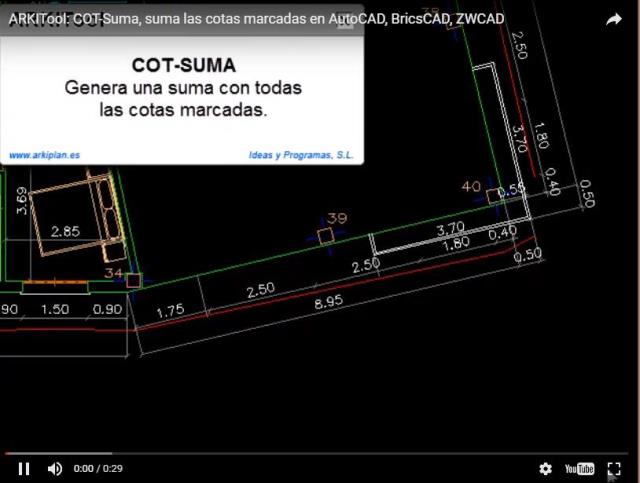The height and width of the screenshot is (483, 640).
Task: Click the elapsed time display 0:00 / 0:29
Action: click(98, 468)
